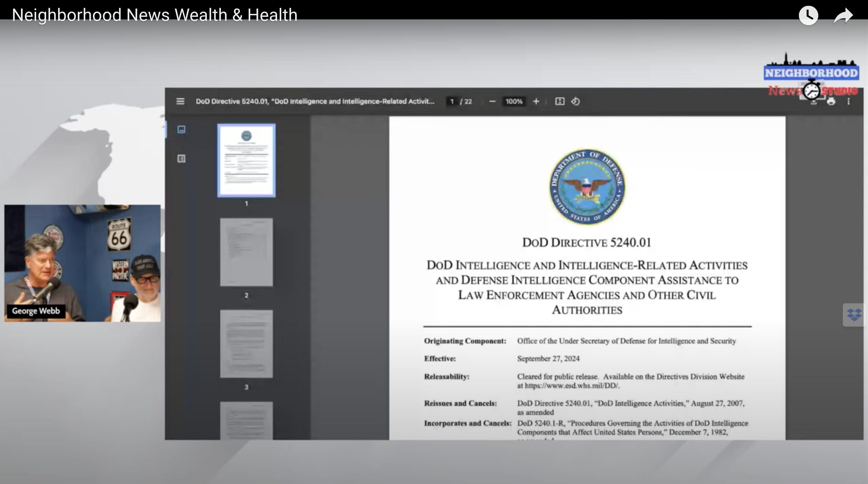Open the PDF viewer sidebar menu

[x=180, y=101]
